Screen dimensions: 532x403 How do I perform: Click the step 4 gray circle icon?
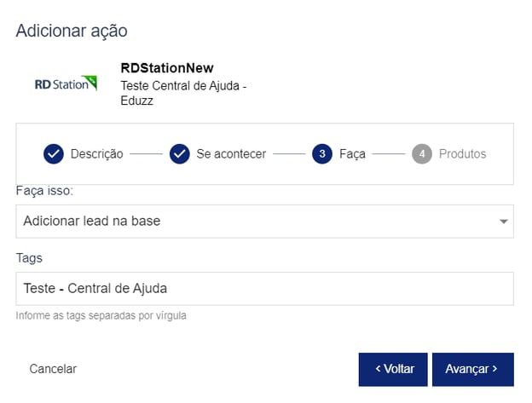coord(422,154)
